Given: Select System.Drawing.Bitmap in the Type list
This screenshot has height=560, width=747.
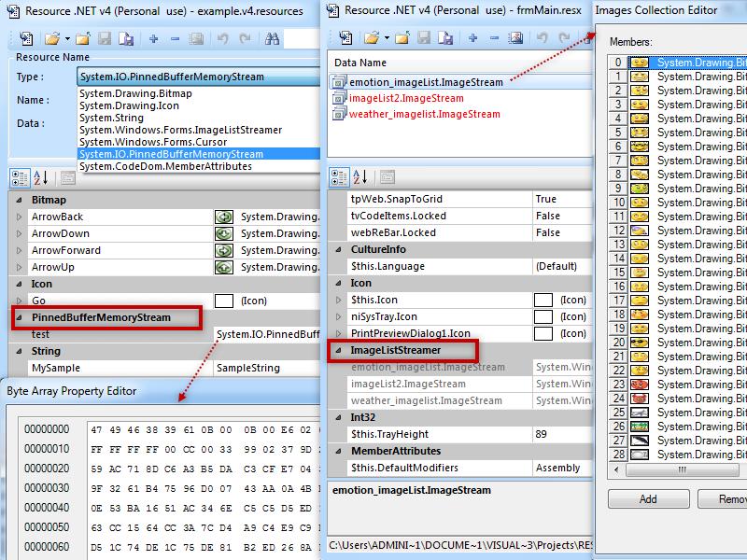Looking at the screenshot, I should (x=135, y=94).
